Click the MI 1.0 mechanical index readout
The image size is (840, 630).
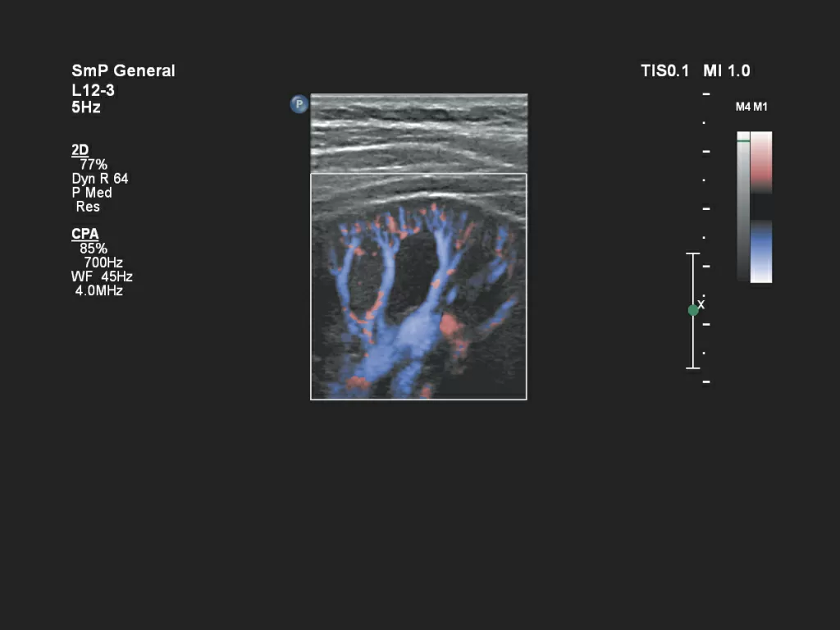pos(727,71)
